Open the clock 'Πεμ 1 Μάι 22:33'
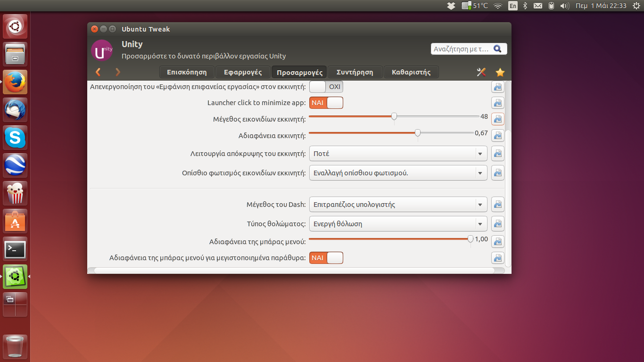Viewport: 644px width, 362px height. [601, 6]
